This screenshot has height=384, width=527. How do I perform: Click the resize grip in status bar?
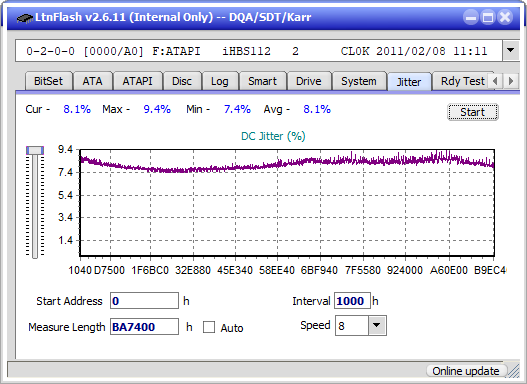(x=513, y=371)
